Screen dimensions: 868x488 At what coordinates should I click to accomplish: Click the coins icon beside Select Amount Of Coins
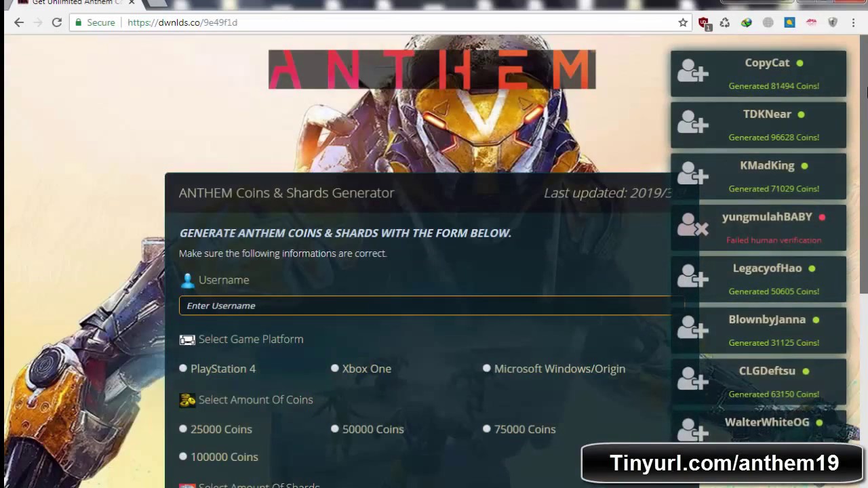point(187,400)
